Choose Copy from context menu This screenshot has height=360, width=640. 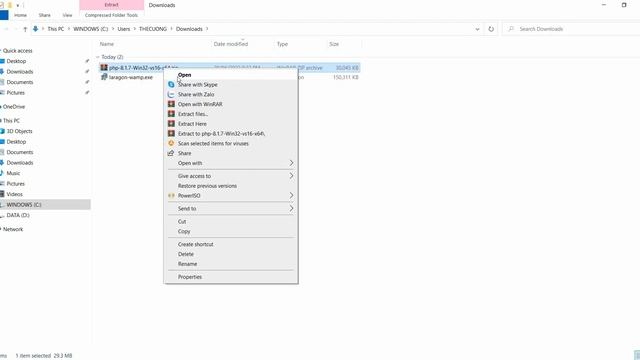(x=231, y=231)
